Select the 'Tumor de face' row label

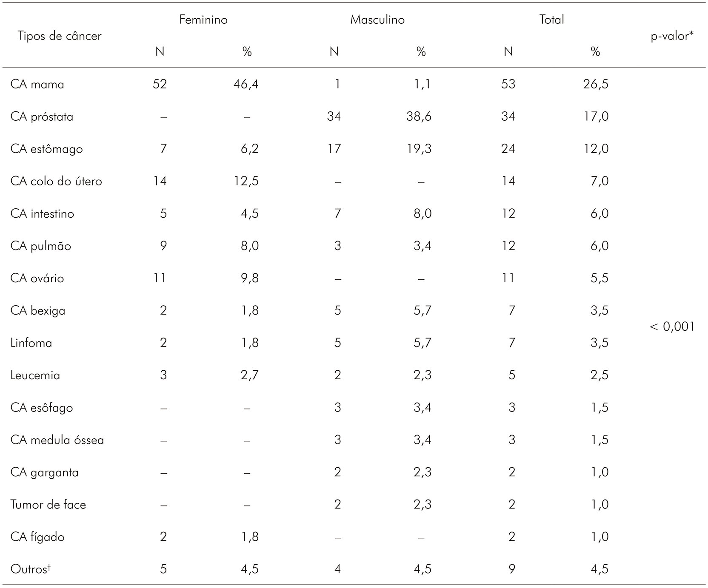pyautogui.click(x=49, y=505)
